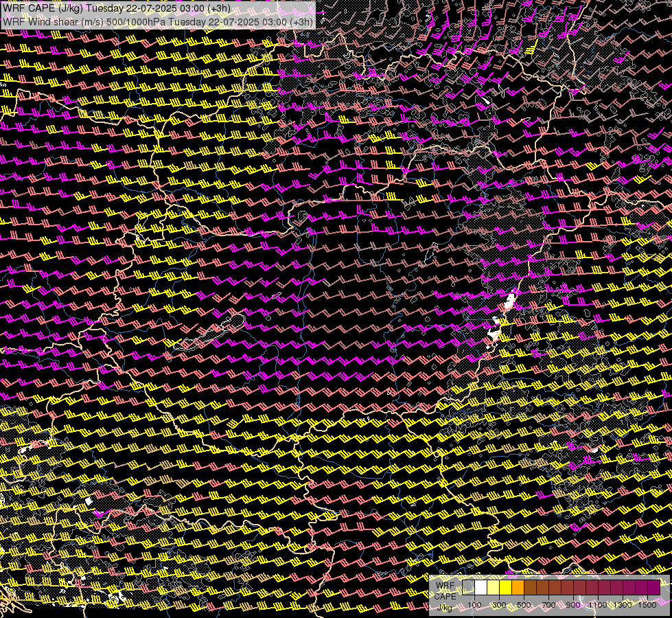Click the '700' legend scale label
This screenshot has width=672, height=618.
(x=548, y=605)
